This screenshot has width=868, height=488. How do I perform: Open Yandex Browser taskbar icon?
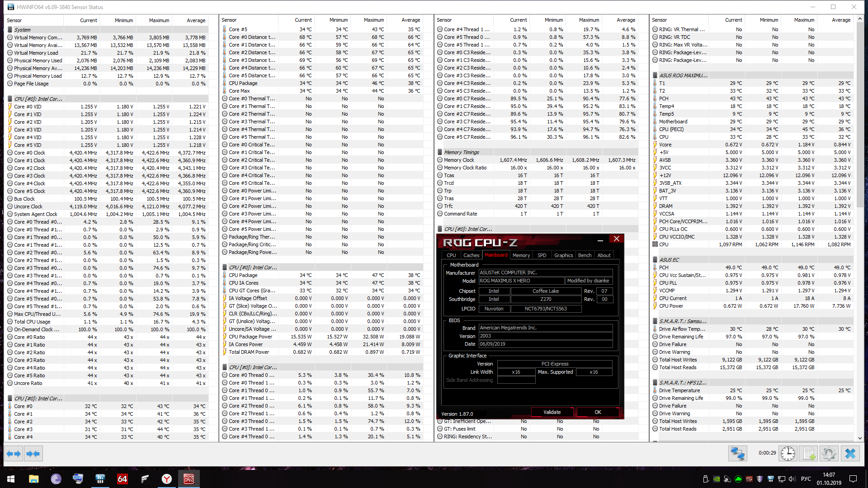pos(167,479)
